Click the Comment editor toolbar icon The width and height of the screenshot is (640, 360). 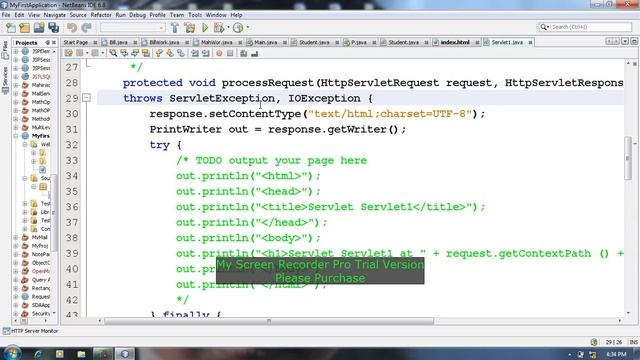tap(244, 53)
